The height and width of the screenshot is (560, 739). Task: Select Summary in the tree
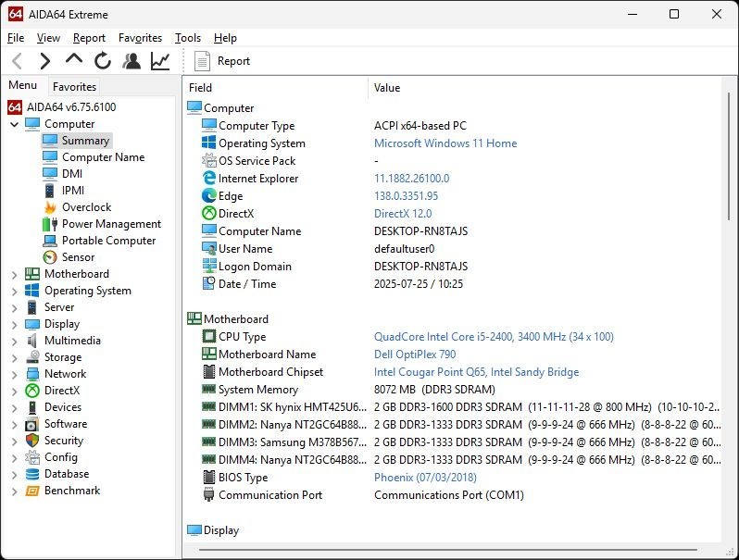[x=85, y=141]
